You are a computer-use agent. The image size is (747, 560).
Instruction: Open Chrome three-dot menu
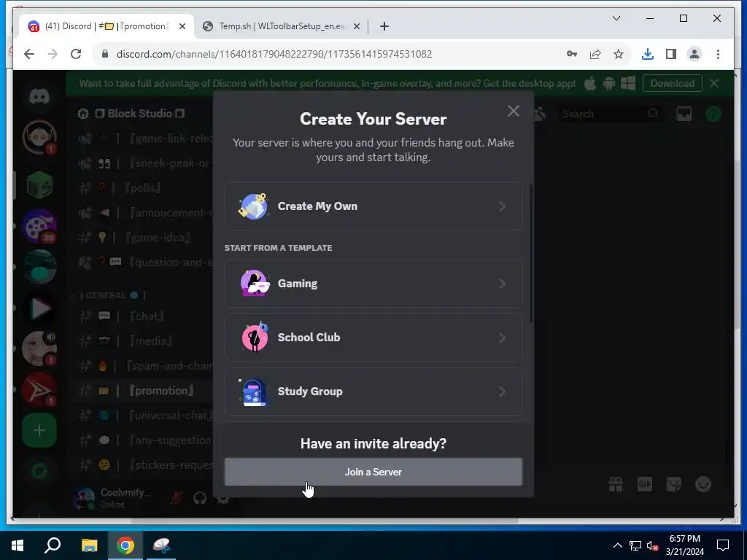718,54
